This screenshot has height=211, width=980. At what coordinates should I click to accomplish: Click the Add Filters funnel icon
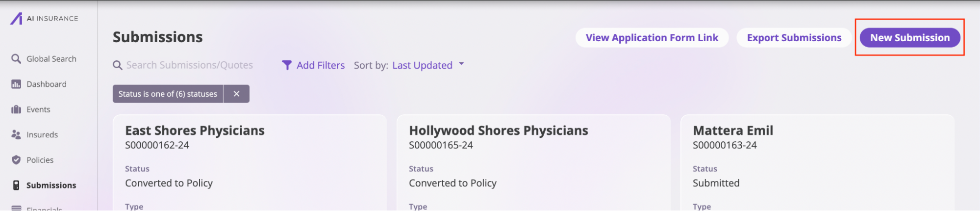287,65
